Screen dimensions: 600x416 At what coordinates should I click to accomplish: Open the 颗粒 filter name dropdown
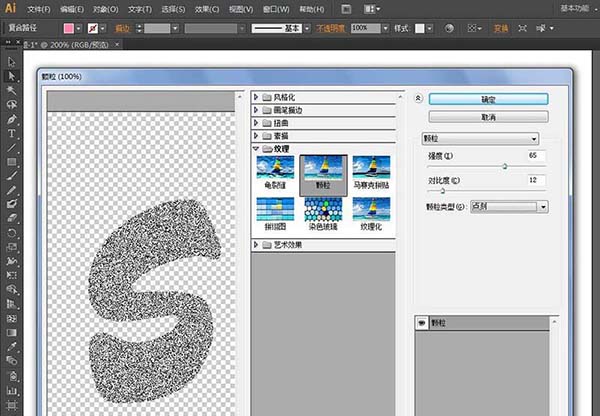tap(480, 139)
